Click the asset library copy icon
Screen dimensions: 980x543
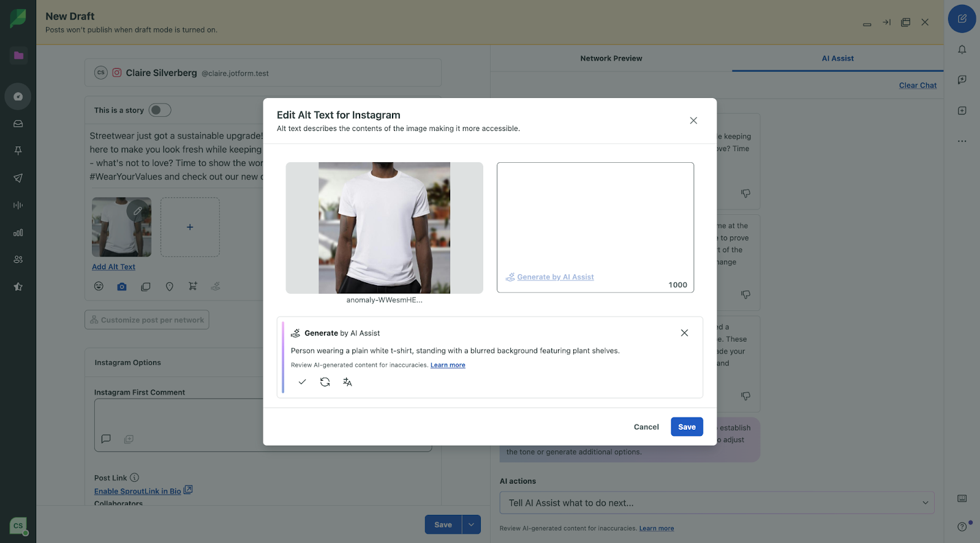[146, 286]
